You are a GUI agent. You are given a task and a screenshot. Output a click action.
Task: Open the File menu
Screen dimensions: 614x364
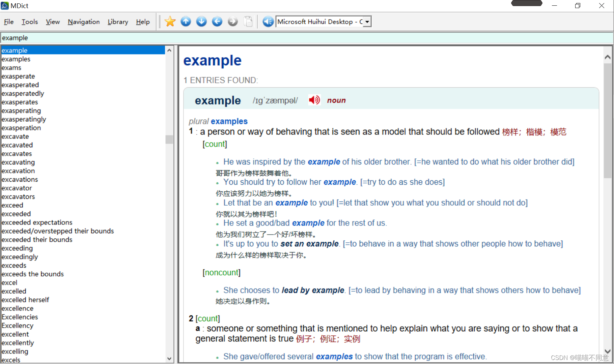[9, 22]
